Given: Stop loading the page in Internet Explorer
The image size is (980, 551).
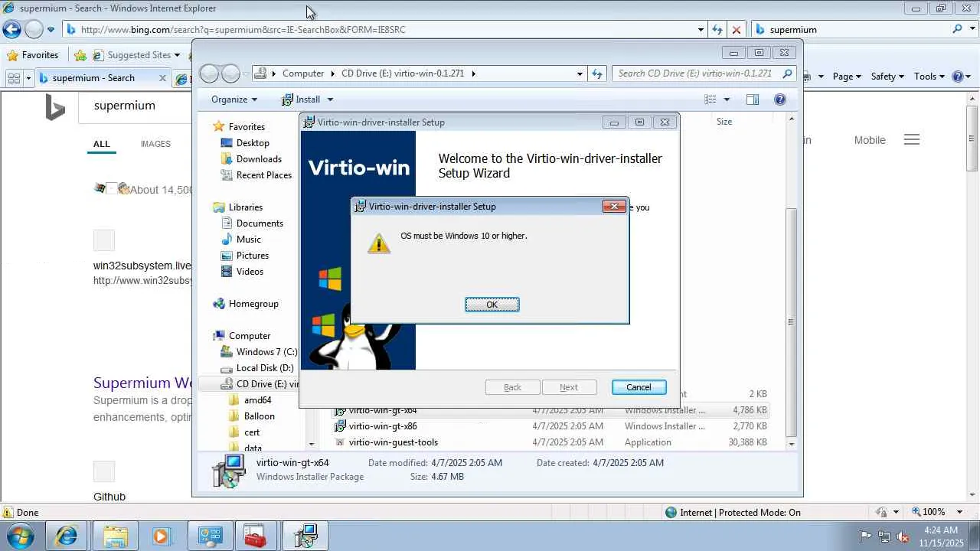Looking at the screenshot, I should [736, 30].
